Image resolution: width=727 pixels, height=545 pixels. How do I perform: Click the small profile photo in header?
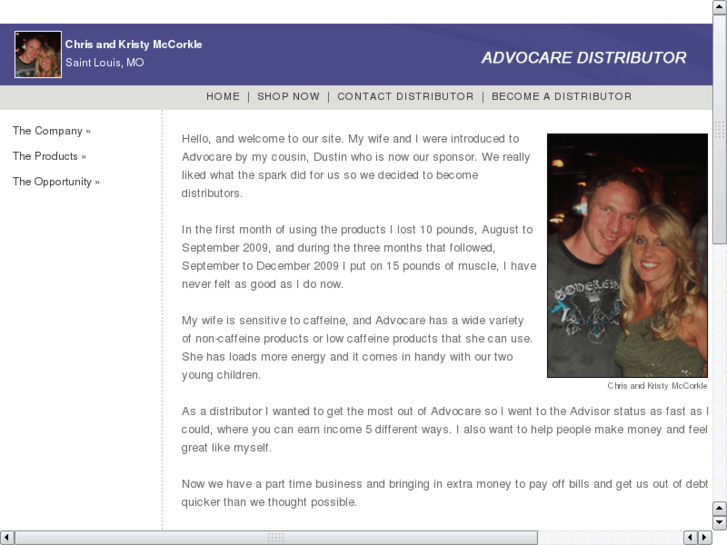(x=38, y=54)
